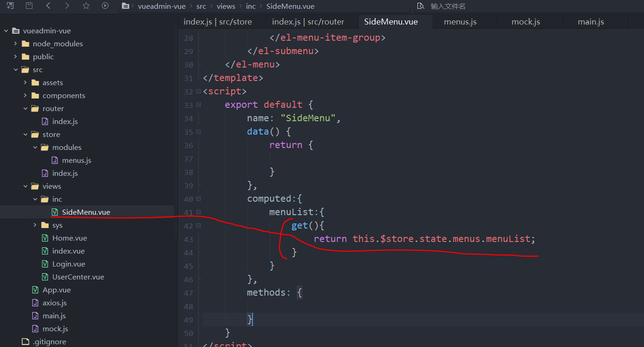Click the JS file icon of main.js in tree
The image size is (644, 347).
coord(35,316)
